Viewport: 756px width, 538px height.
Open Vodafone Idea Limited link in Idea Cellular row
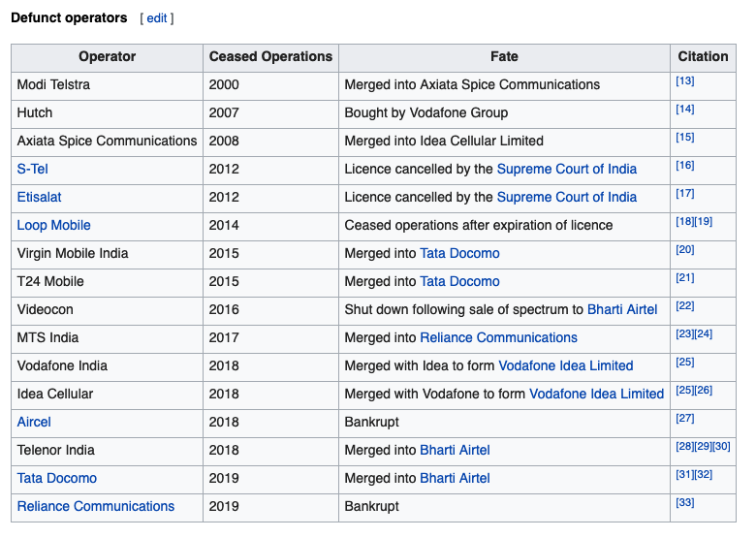point(596,394)
